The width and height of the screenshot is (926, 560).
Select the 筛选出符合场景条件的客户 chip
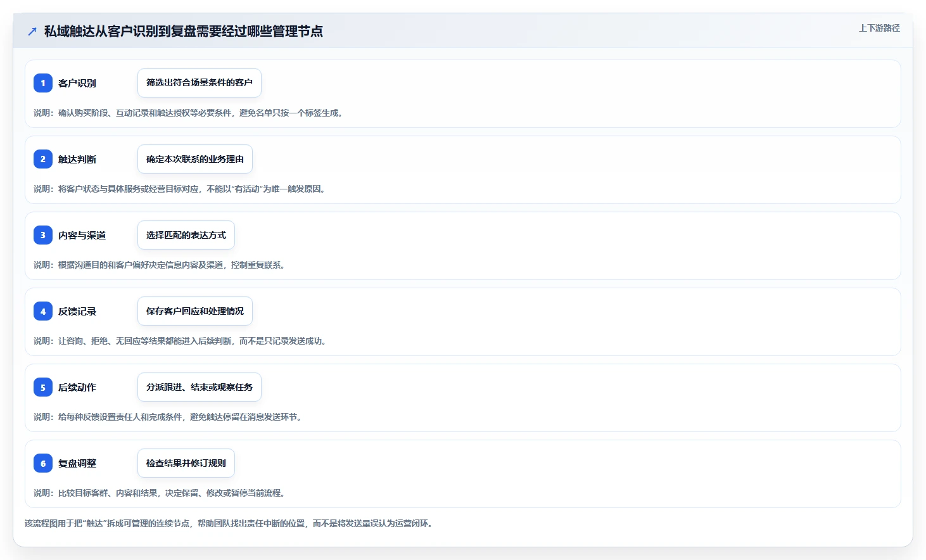200,83
